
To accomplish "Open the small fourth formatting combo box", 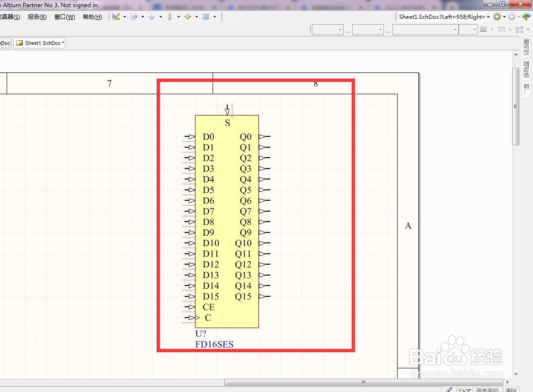I will click(x=468, y=29).
